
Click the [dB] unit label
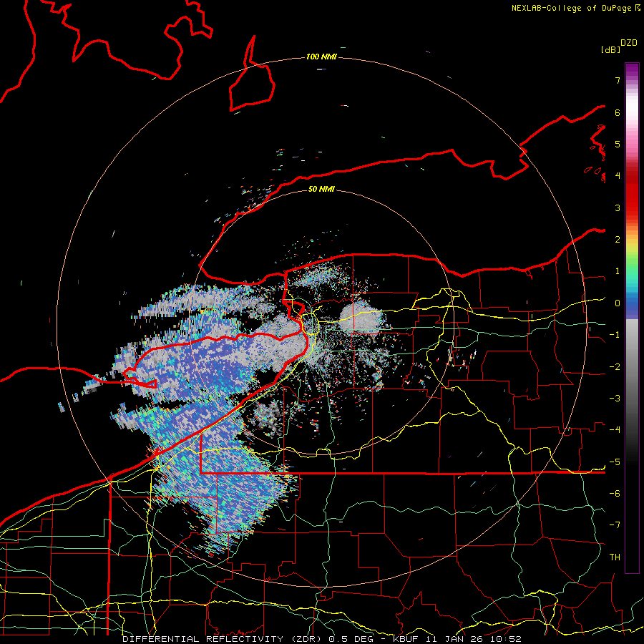[610, 49]
